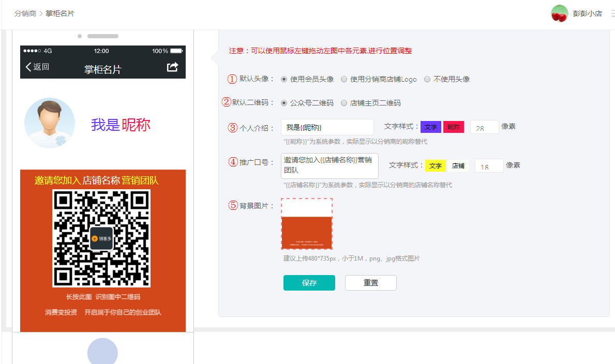
Task: Open the yellow 文字 color swatch
Action: (436, 166)
